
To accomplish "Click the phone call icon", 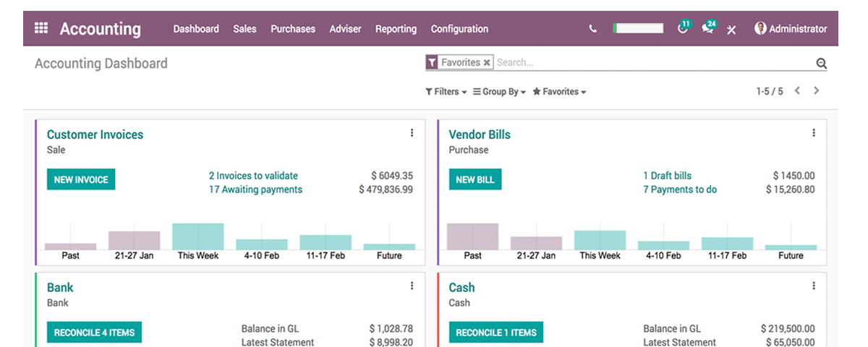I will pyautogui.click(x=593, y=29).
